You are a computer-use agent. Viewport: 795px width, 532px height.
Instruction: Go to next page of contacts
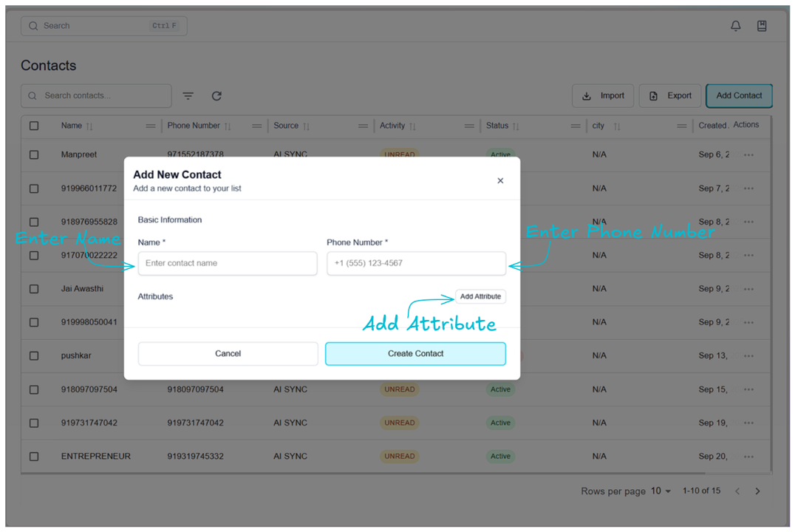[757, 491]
